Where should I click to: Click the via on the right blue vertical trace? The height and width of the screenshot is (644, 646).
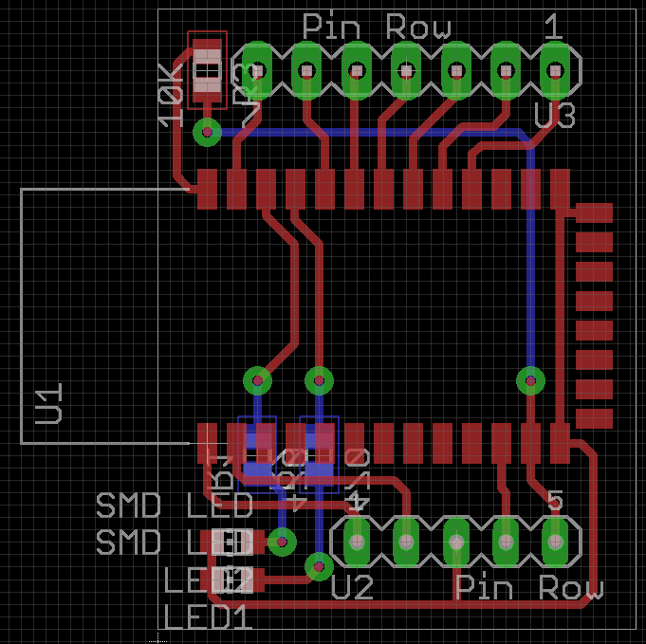(530, 380)
